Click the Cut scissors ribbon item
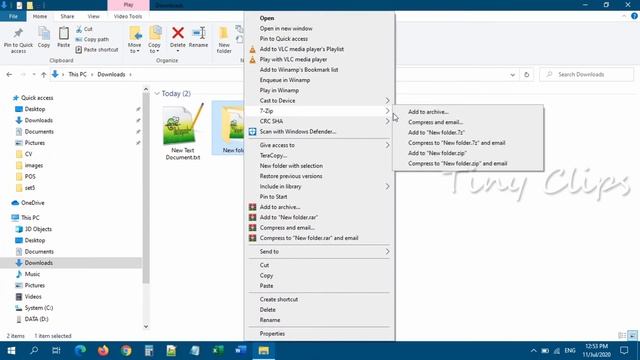Image resolution: width=640 pixels, height=360 pixels. [84, 29]
